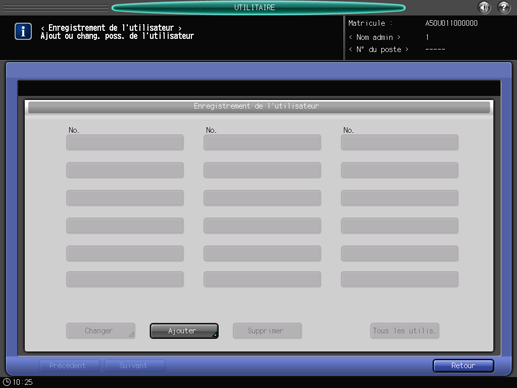This screenshot has width=517, height=388.
Task: Open the help question mark icon
Action: pos(504,7)
